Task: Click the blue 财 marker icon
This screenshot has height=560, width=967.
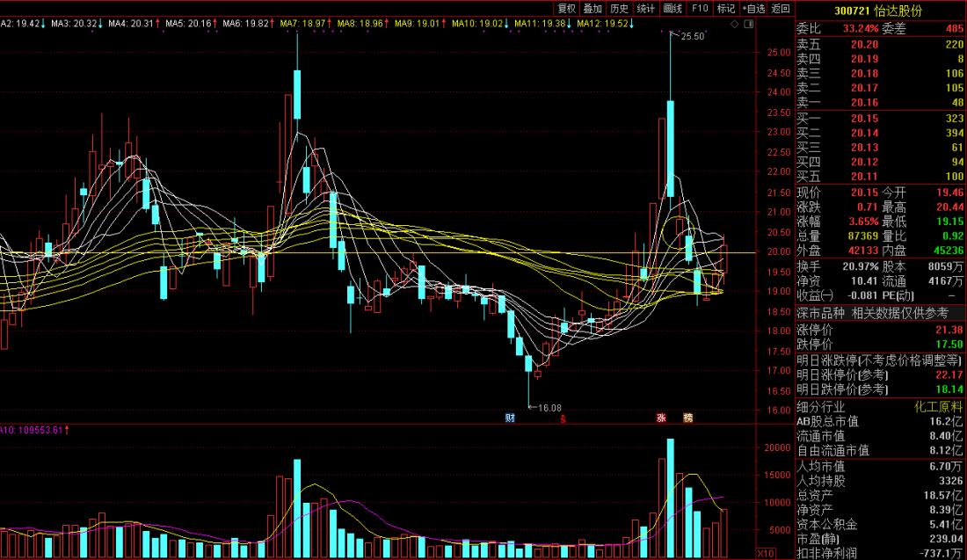Action: [x=510, y=418]
